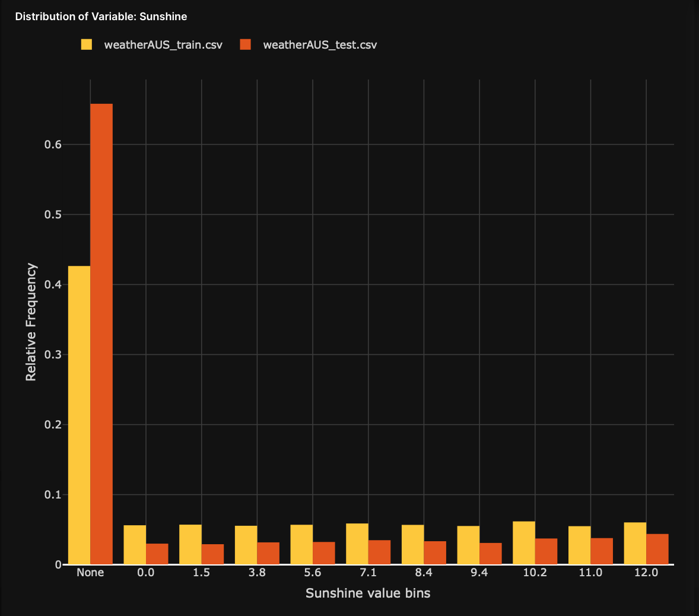Select the orange test bar at bin 1.5
The height and width of the screenshot is (616, 699).
tap(212, 554)
